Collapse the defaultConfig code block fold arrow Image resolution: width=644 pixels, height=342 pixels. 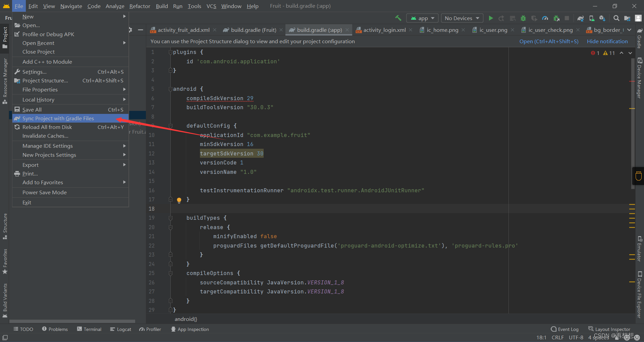170,126
